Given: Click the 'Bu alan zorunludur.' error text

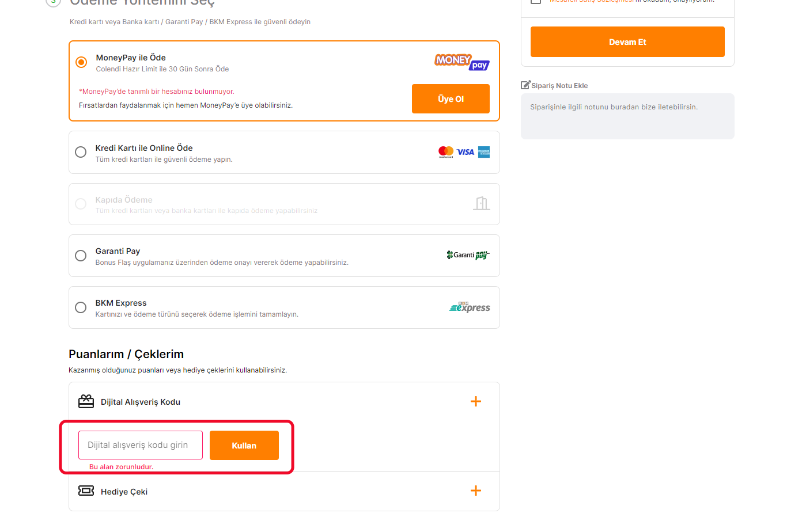Looking at the screenshot, I should click(x=121, y=467).
